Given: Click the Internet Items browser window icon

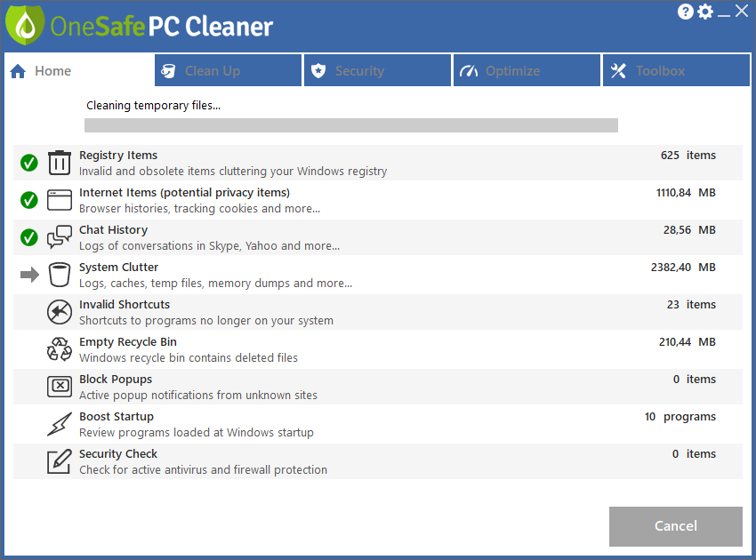Looking at the screenshot, I should [60, 200].
